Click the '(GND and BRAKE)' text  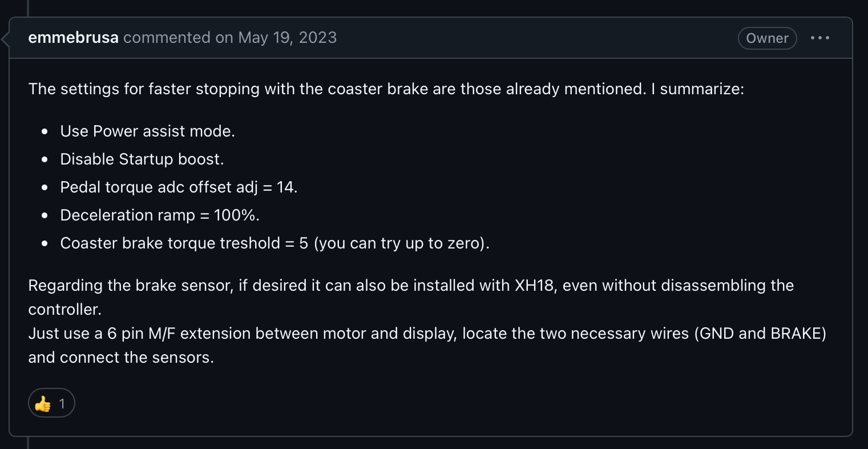click(x=760, y=334)
